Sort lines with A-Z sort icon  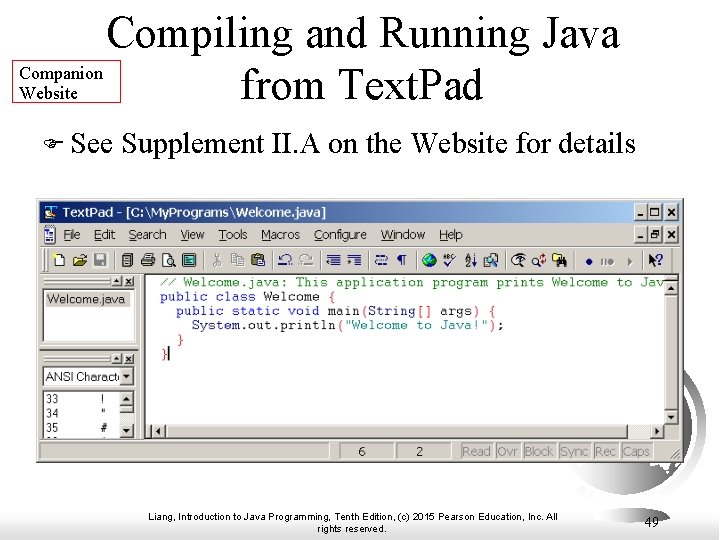coord(470,260)
